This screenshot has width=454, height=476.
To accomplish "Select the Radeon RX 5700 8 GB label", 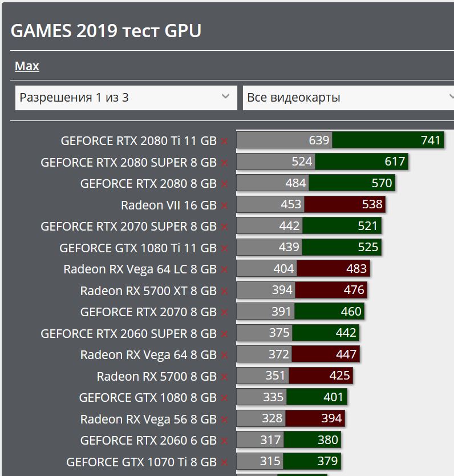I will [x=156, y=377].
